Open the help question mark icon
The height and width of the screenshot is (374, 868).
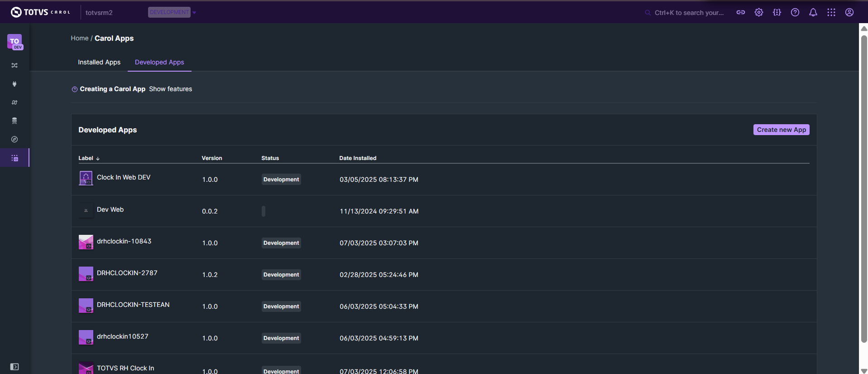795,13
